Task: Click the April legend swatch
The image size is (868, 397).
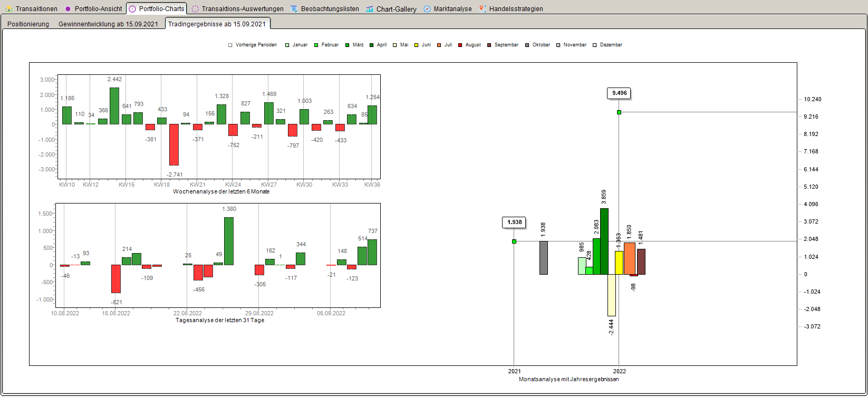Action: (x=372, y=45)
